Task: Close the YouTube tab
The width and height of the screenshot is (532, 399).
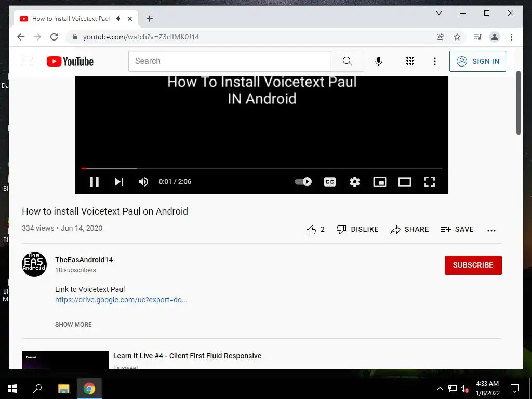Action: [x=129, y=19]
